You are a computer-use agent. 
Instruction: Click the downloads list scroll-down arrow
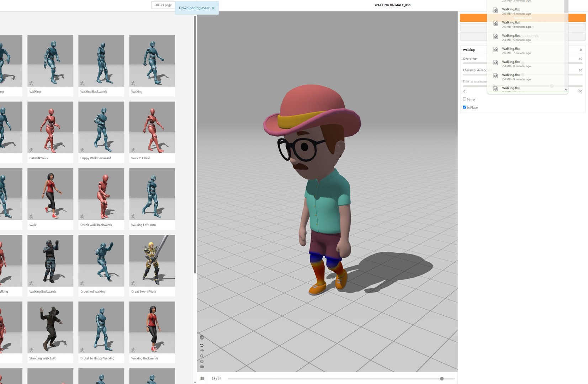pos(566,90)
